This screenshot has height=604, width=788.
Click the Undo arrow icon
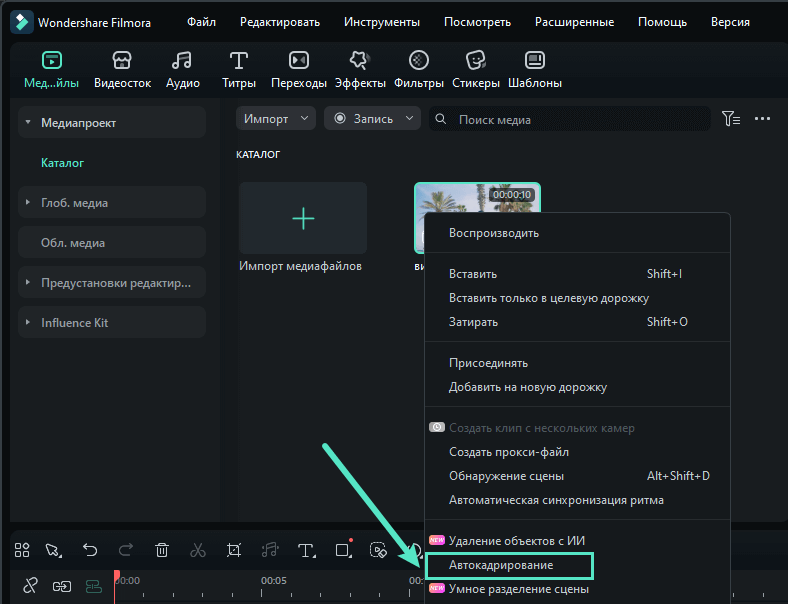click(90, 550)
